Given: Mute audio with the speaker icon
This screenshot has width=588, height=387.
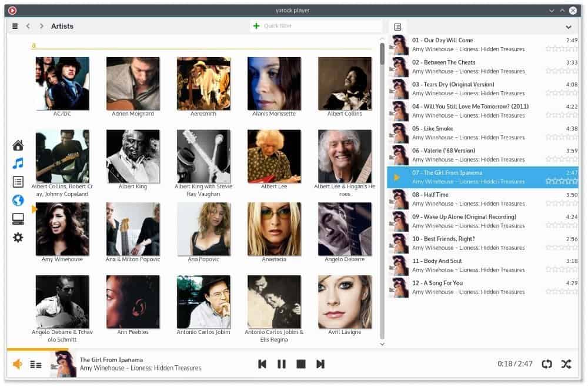Looking at the screenshot, I should (x=18, y=364).
